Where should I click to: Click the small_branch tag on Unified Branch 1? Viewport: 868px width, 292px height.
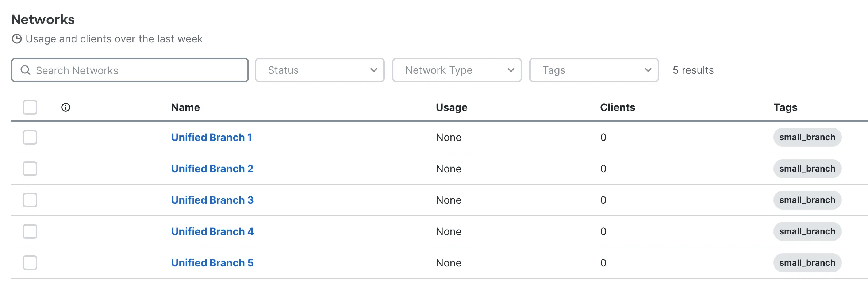click(807, 137)
